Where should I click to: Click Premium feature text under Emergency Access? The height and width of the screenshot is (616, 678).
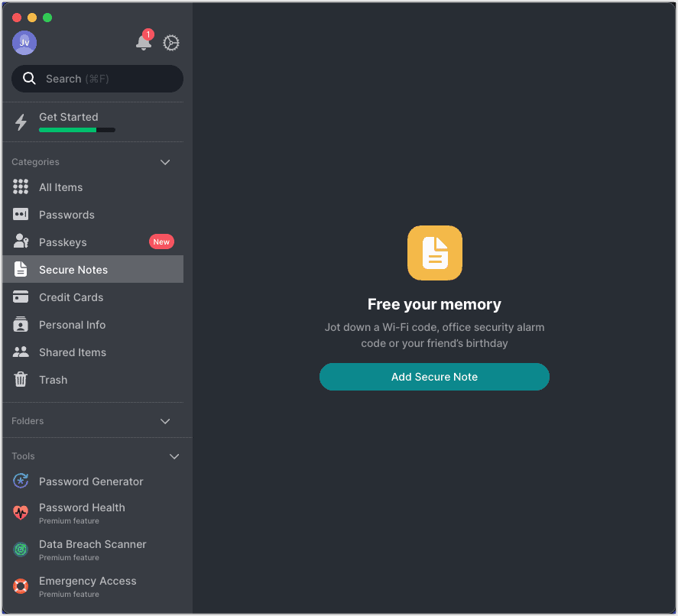pyautogui.click(x=70, y=595)
